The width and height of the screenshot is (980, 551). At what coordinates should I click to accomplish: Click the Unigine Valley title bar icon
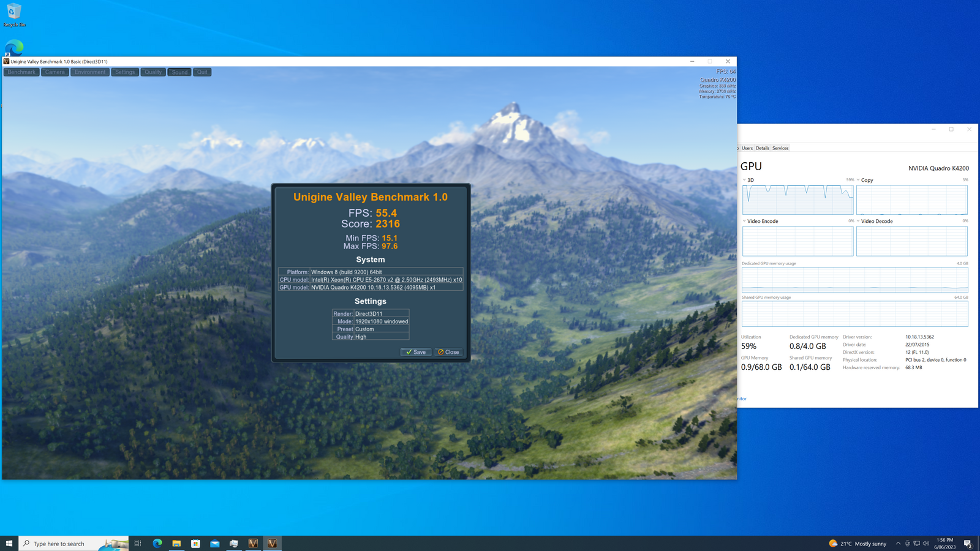6,61
